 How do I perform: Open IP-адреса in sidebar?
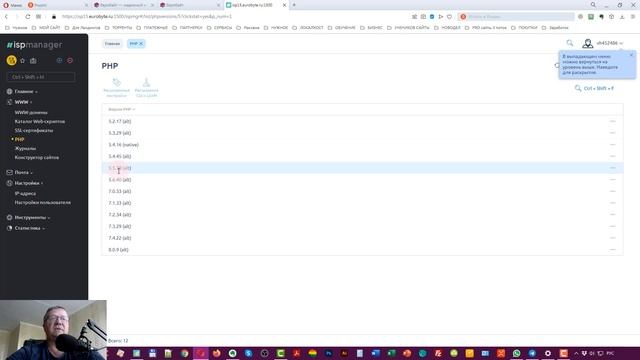pos(25,193)
